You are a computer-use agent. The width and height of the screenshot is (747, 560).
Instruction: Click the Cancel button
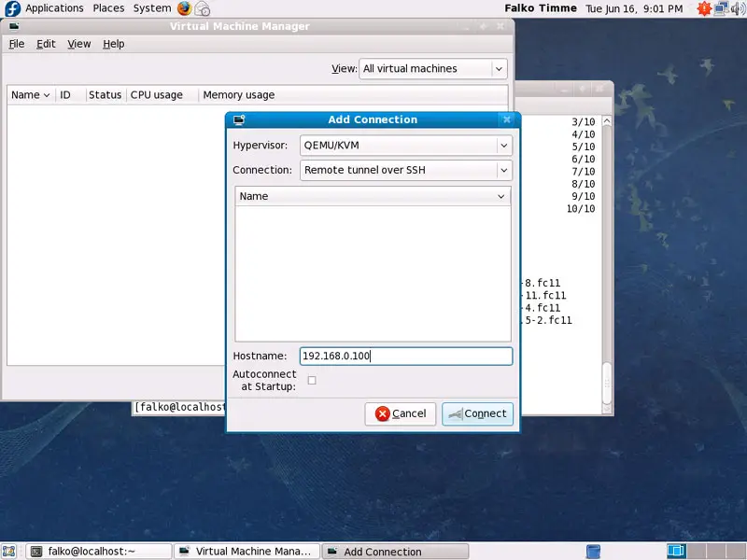coord(401,413)
